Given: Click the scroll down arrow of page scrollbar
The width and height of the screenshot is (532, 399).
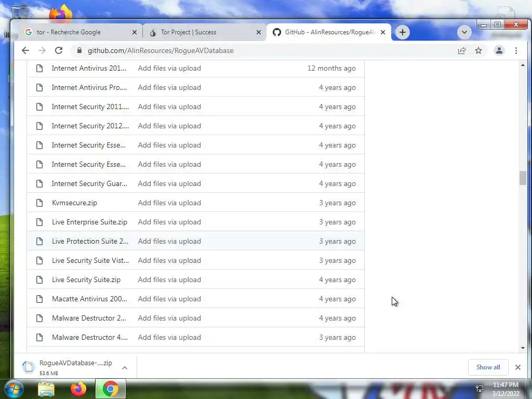Looking at the screenshot, I should coord(523,348).
